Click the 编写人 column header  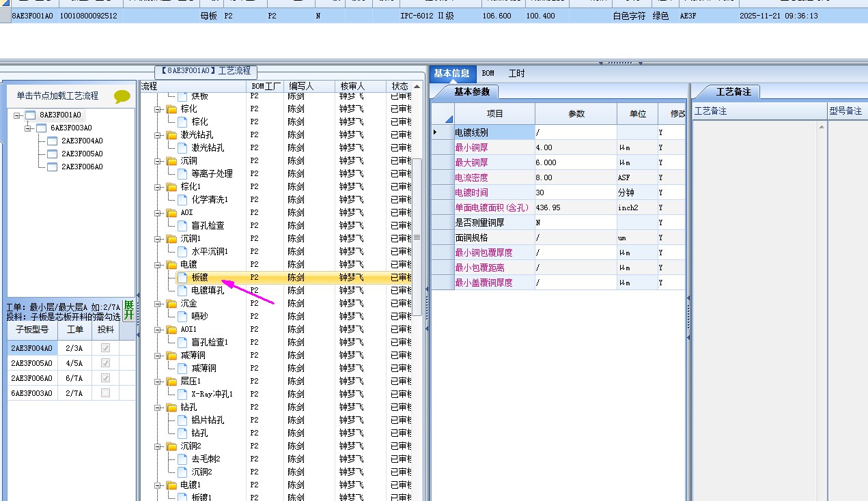pyautogui.click(x=309, y=86)
